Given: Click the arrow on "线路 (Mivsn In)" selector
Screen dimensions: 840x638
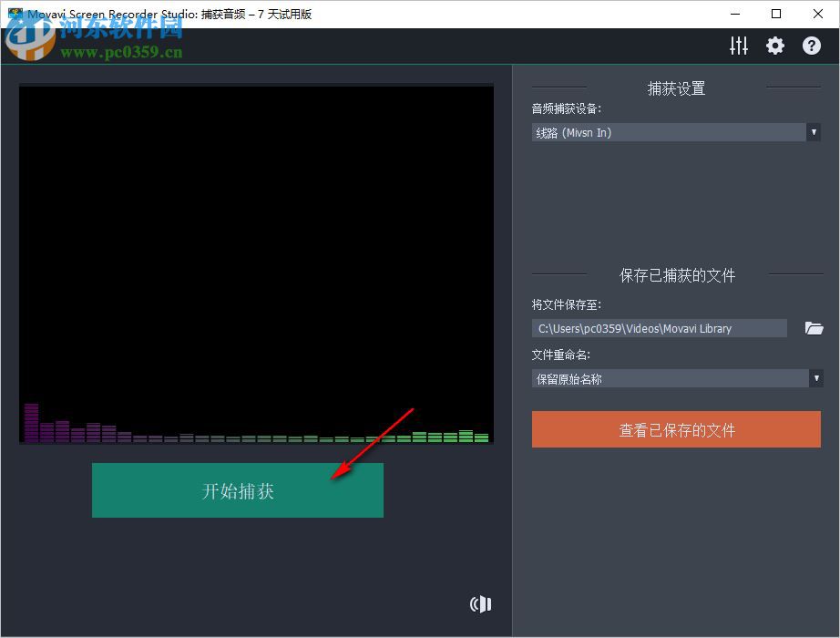Looking at the screenshot, I should tap(814, 132).
